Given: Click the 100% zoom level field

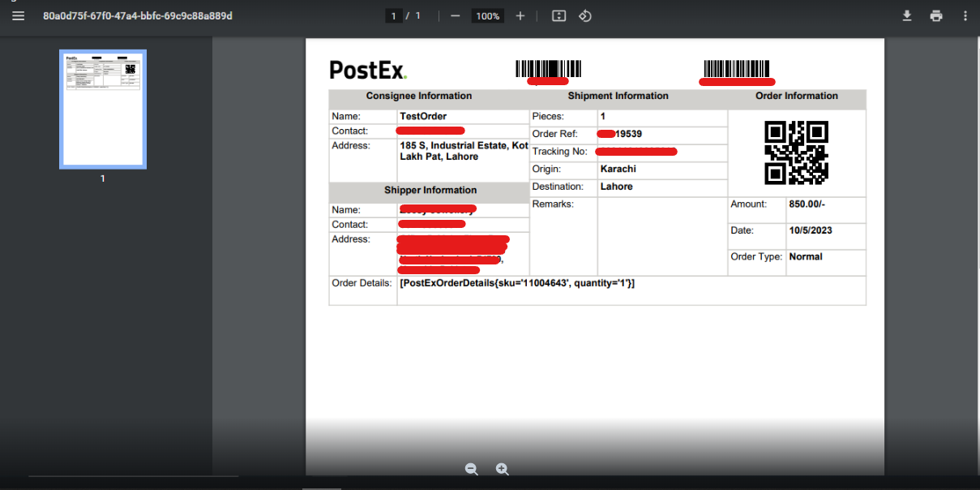Looking at the screenshot, I should [x=487, y=16].
